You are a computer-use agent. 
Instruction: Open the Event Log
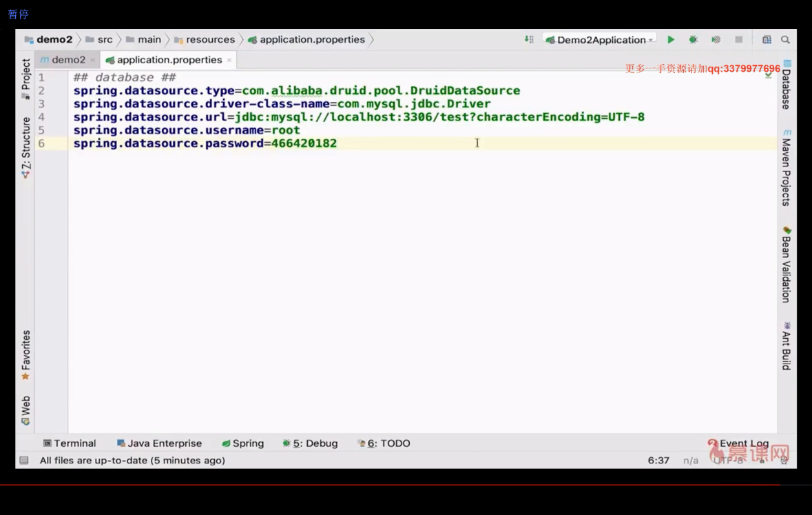pos(738,443)
